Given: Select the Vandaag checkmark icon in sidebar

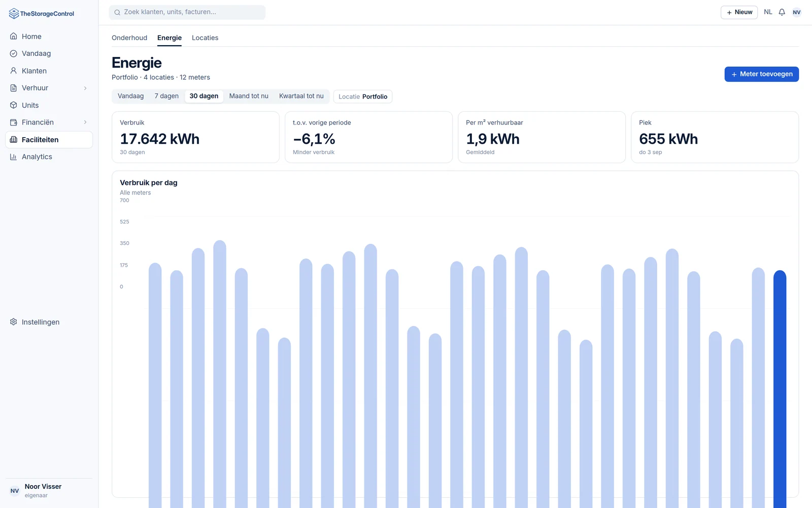Looking at the screenshot, I should tap(14, 53).
